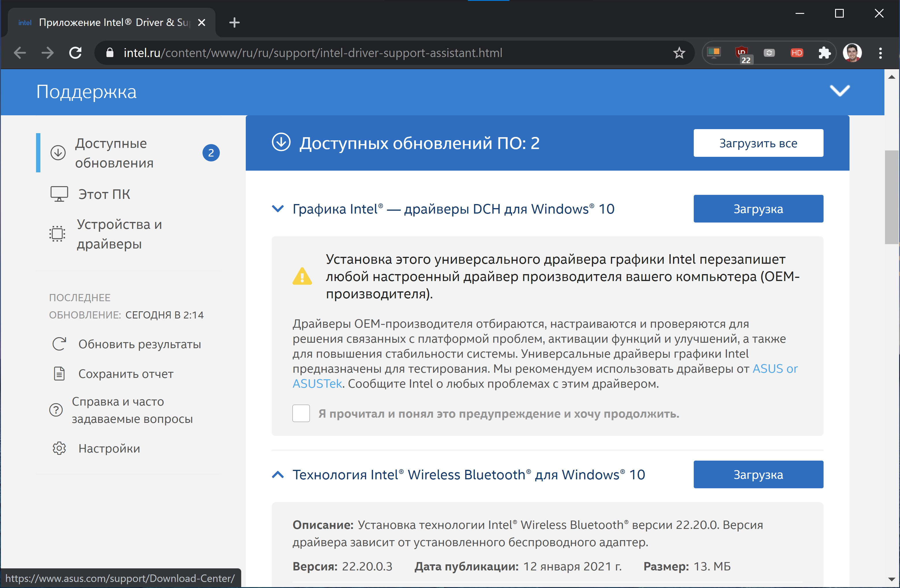Click the monitor icon beside Этот ПК

pos(59,194)
